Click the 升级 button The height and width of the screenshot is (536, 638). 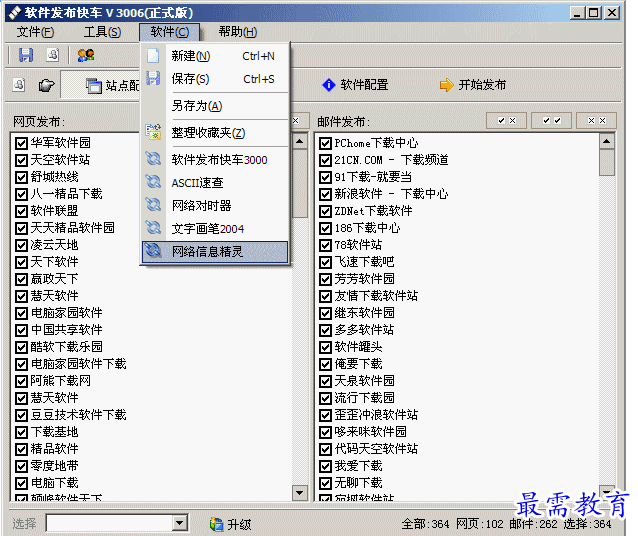[x=231, y=524]
